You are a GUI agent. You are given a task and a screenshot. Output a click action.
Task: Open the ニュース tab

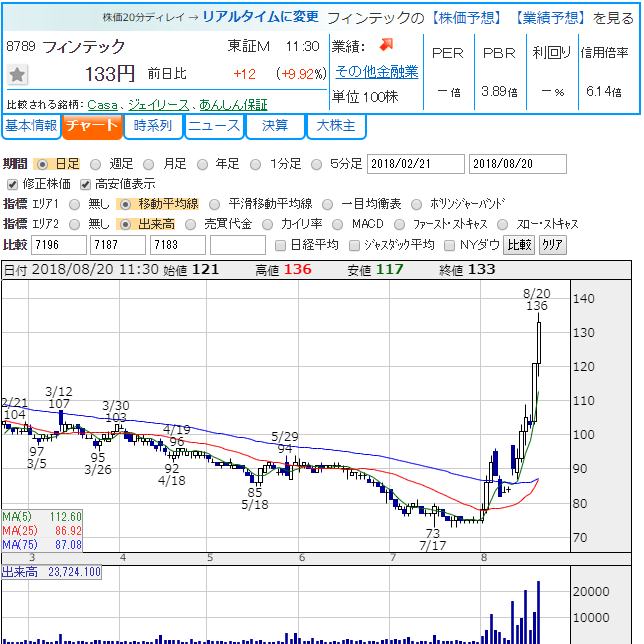pyautogui.click(x=214, y=126)
